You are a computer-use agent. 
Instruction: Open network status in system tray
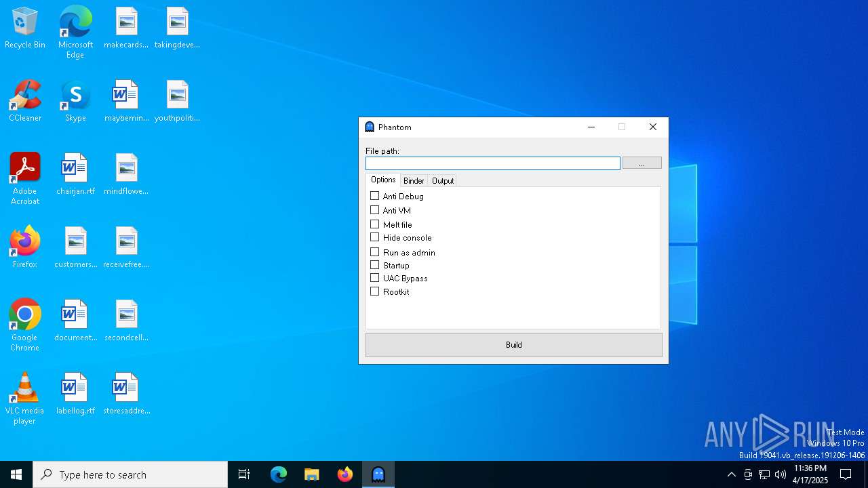pyautogui.click(x=764, y=474)
